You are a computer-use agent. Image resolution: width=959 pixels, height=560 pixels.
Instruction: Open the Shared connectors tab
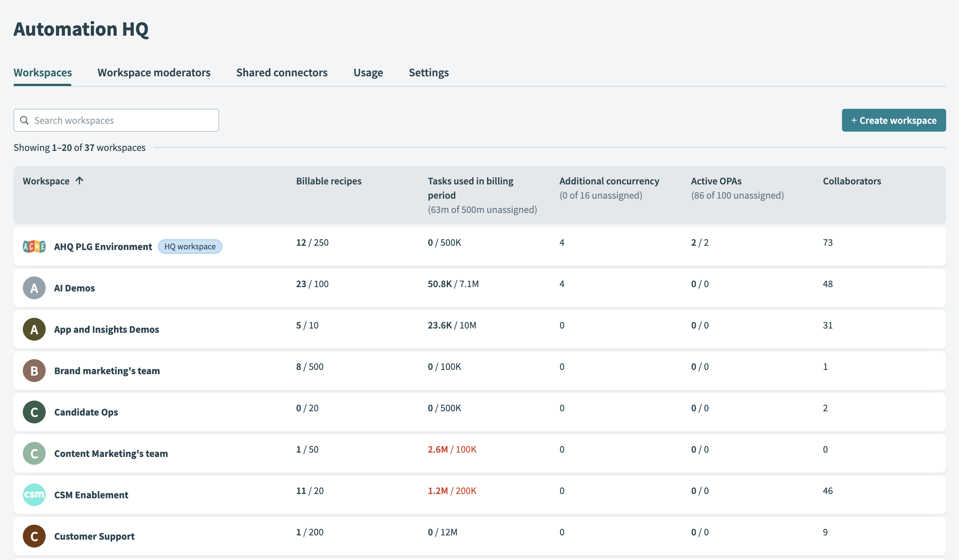[281, 73]
